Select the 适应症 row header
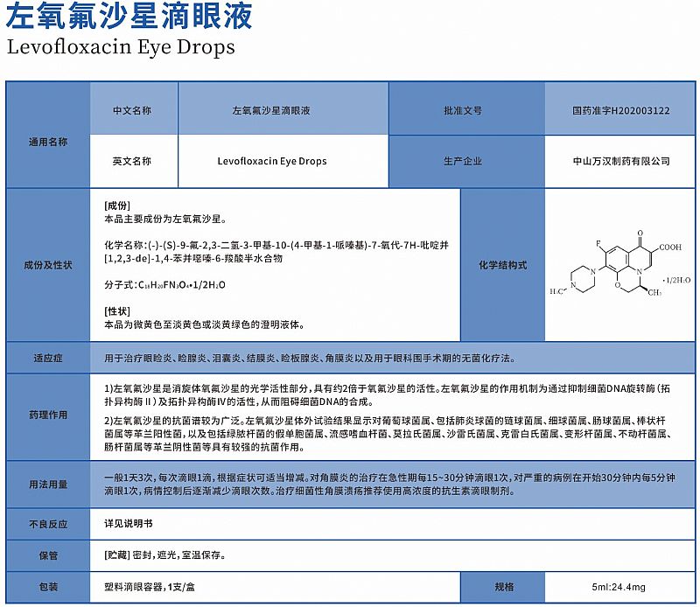The image size is (700, 607). coord(48,359)
